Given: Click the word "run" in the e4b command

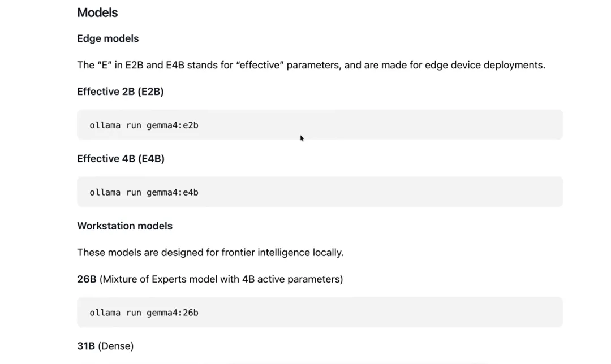Looking at the screenshot, I should (134, 192).
